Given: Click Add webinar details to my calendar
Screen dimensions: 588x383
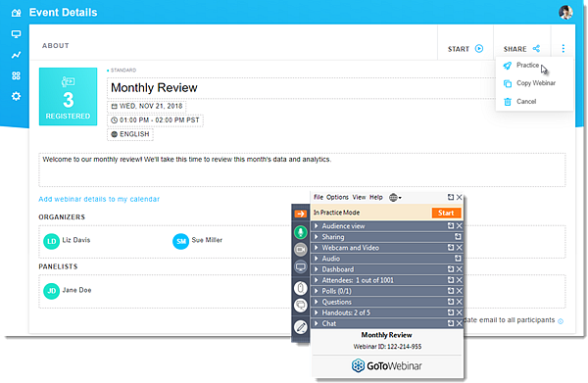Looking at the screenshot, I should click(99, 199).
